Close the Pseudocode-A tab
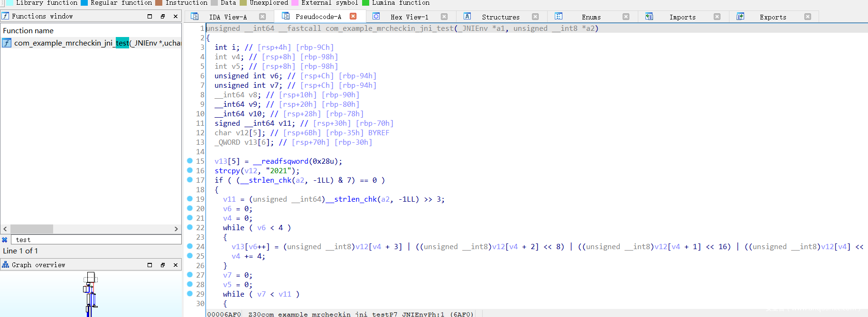The height and width of the screenshot is (317, 868). pos(353,16)
